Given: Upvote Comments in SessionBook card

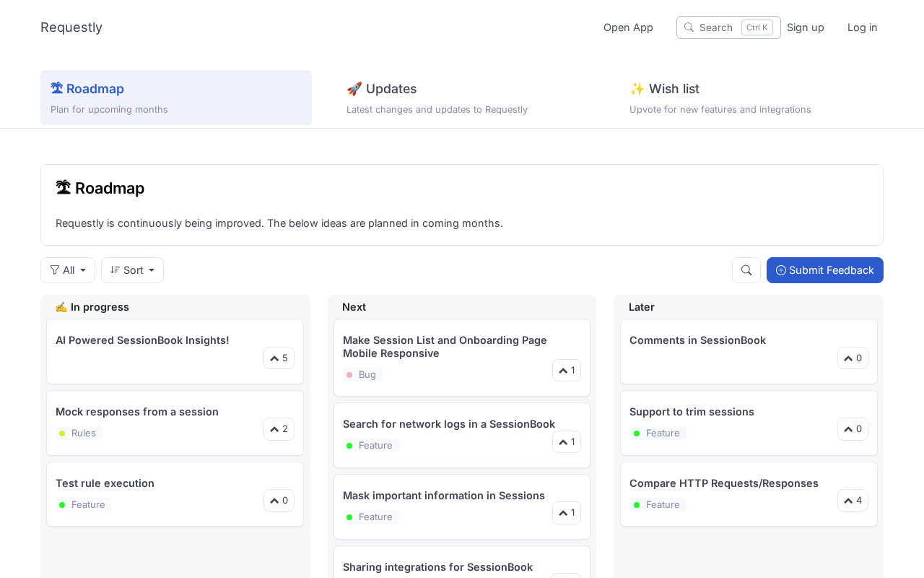Looking at the screenshot, I should [853, 358].
